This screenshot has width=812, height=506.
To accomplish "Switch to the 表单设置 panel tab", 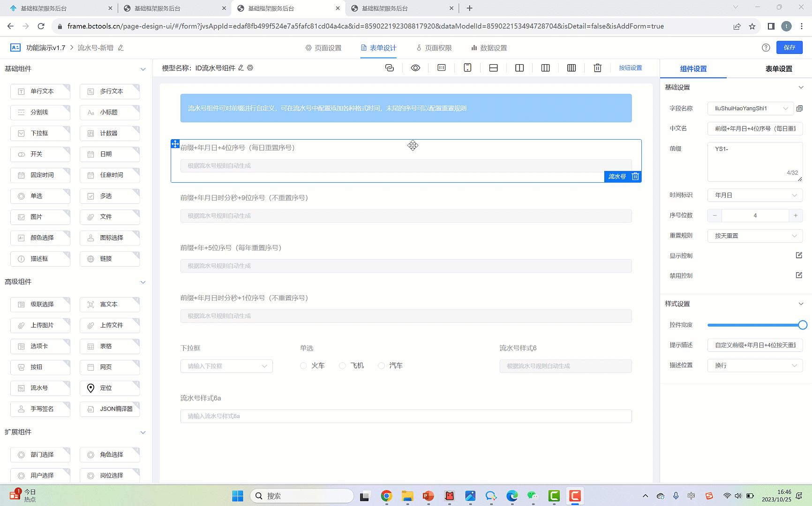I will click(779, 69).
